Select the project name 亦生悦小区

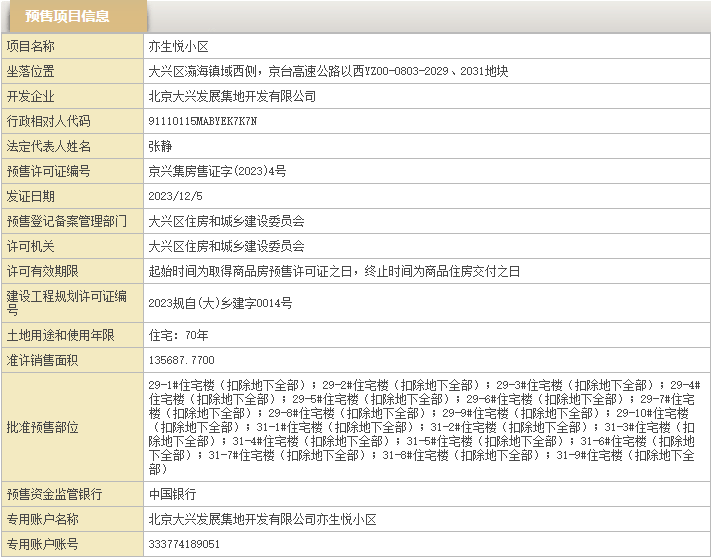(x=178, y=46)
